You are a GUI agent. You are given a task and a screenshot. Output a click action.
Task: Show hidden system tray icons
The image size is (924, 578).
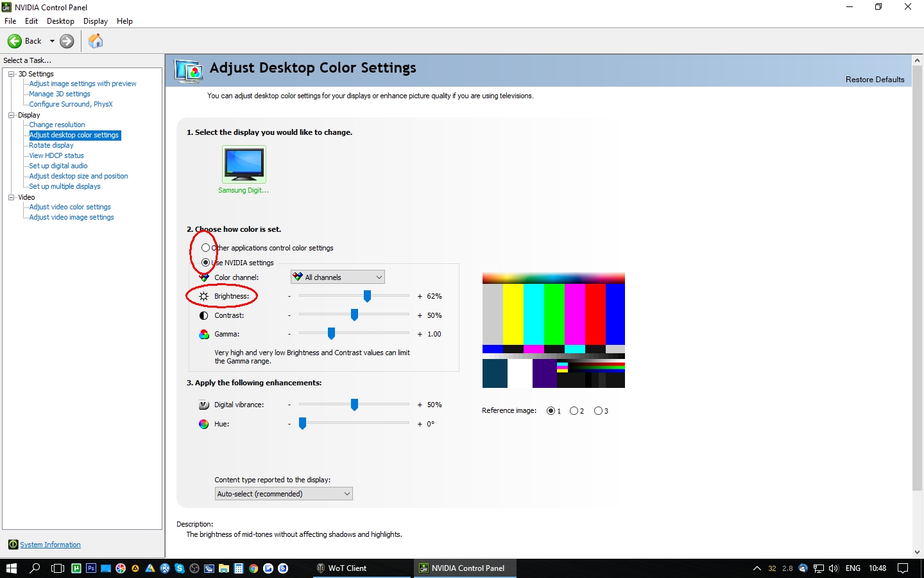pyautogui.click(x=757, y=568)
